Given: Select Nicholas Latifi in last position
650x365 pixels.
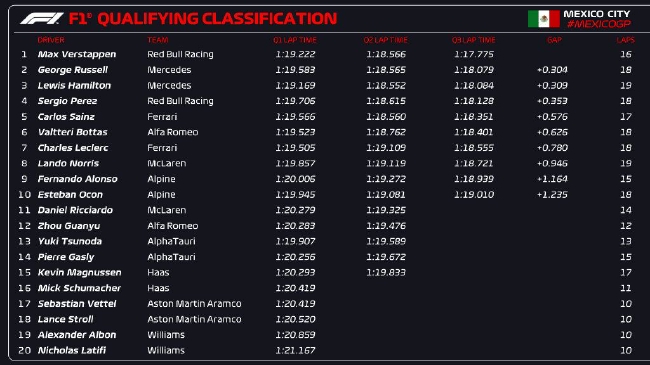Looking at the screenshot, I should click(x=72, y=350).
